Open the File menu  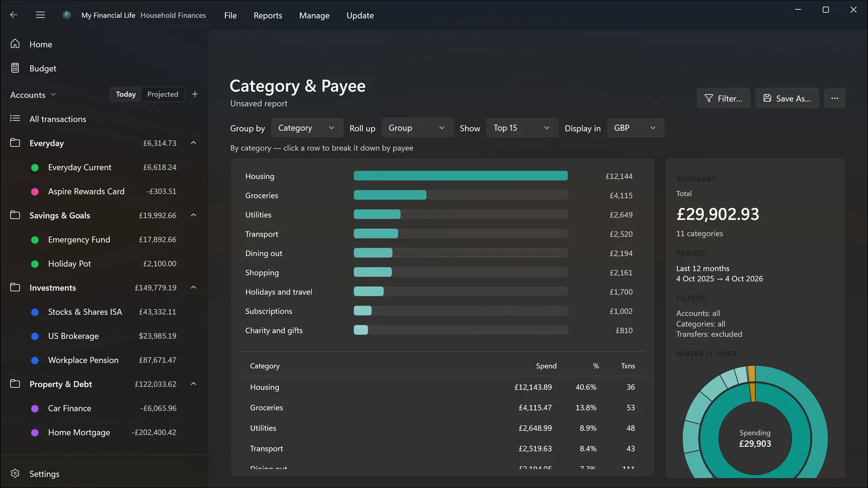point(231,15)
